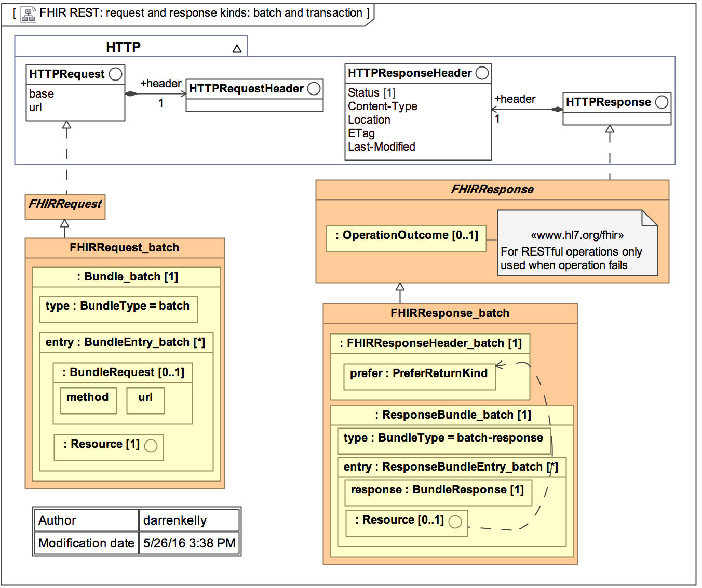Select prefer : PreferReturnKind property
This screenshot has height=588, width=702.
point(419,374)
